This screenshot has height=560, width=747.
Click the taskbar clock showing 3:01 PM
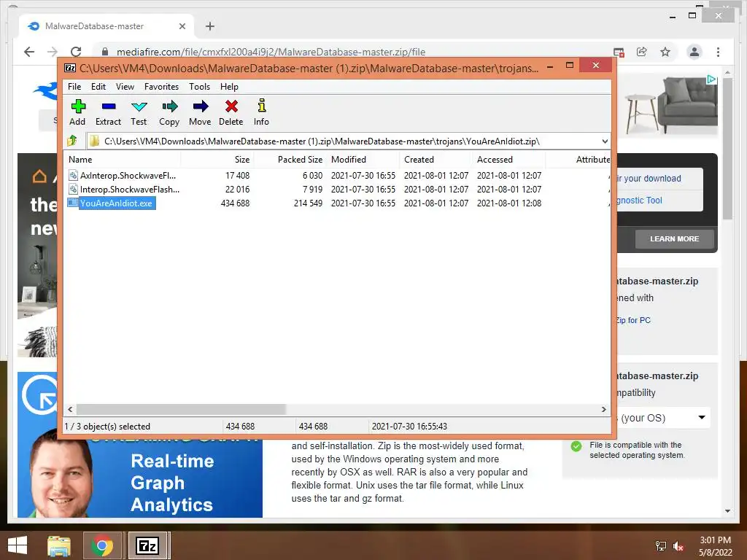715,546
